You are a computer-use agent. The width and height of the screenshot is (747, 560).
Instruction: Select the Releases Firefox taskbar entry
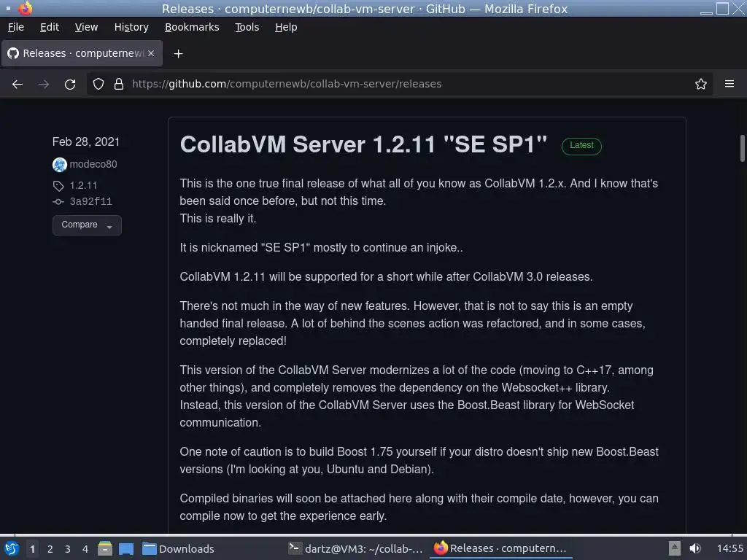(x=500, y=548)
